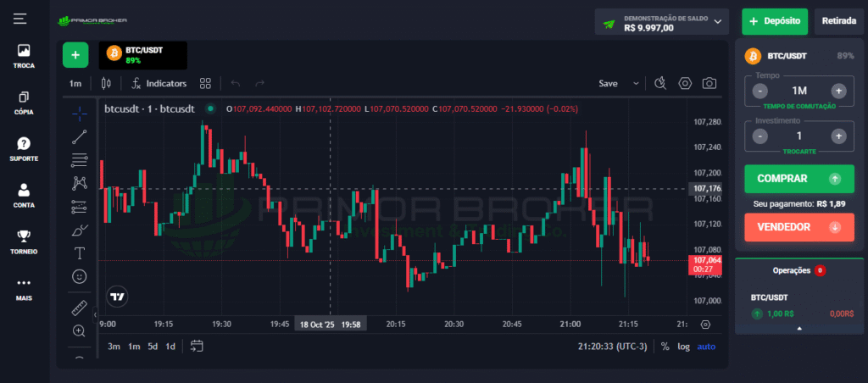Open the Fibonacci retracement tool

tap(80, 159)
